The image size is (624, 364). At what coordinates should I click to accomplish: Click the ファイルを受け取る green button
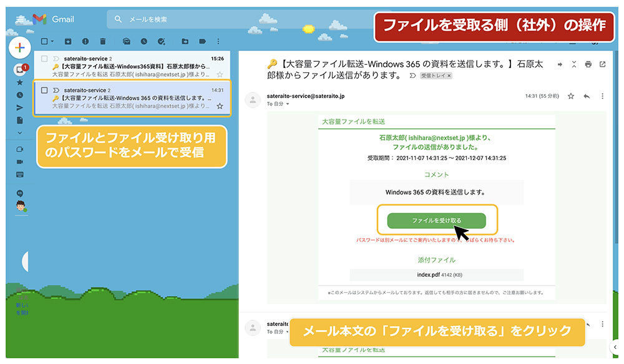437,221
